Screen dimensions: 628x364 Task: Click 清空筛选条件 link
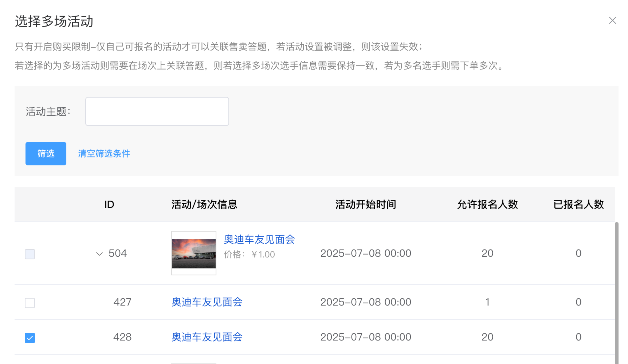pyautogui.click(x=104, y=154)
